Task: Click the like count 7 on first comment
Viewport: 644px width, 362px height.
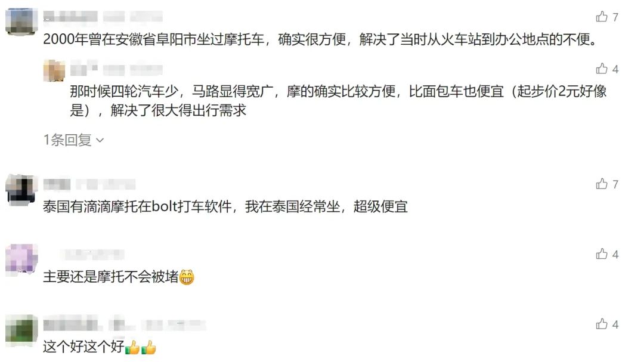Action: click(615, 17)
